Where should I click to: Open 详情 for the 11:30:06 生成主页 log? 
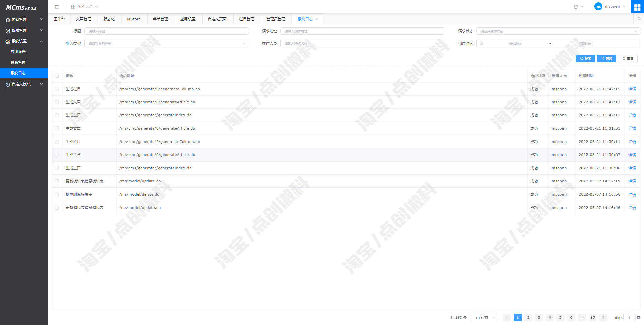click(x=632, y=168)
